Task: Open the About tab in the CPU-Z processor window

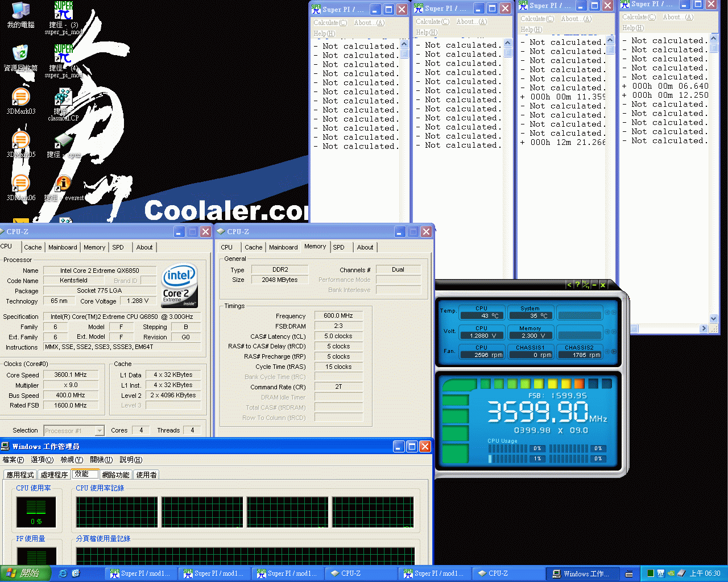Action: (144, 247)
